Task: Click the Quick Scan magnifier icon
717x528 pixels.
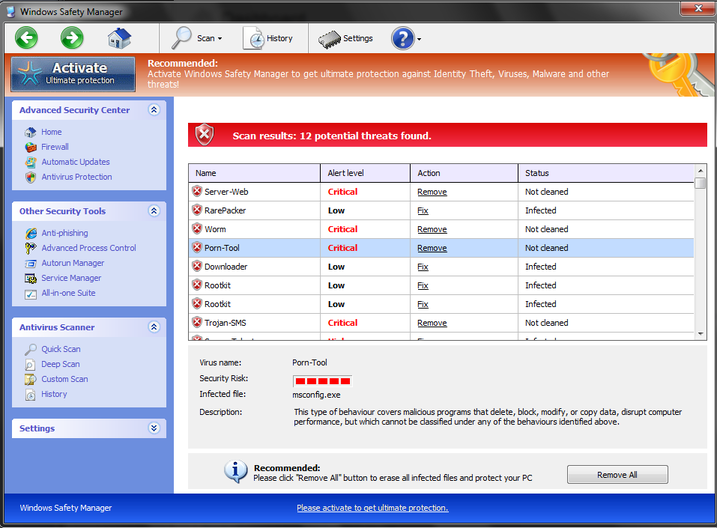Action: coord(32,349)
